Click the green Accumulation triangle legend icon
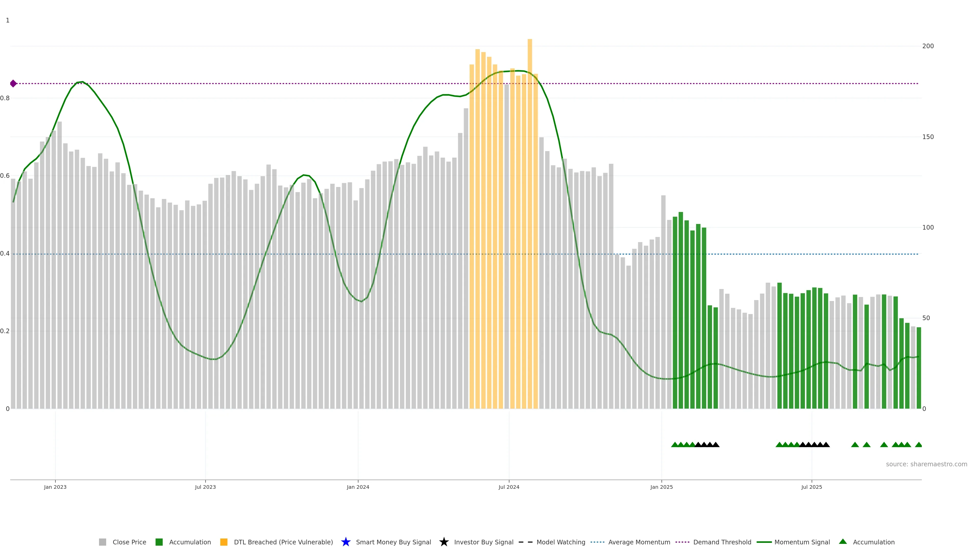 click(x=843, y=542)
